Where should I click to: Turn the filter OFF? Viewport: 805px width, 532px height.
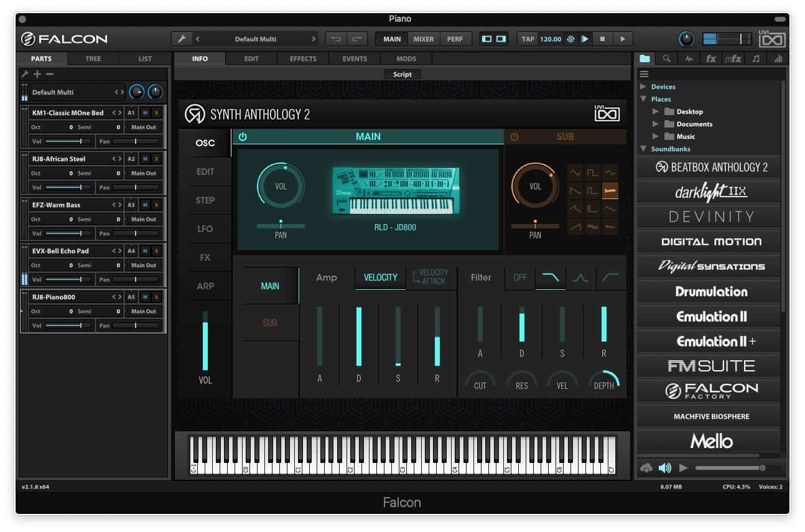[x=520, y=278]
